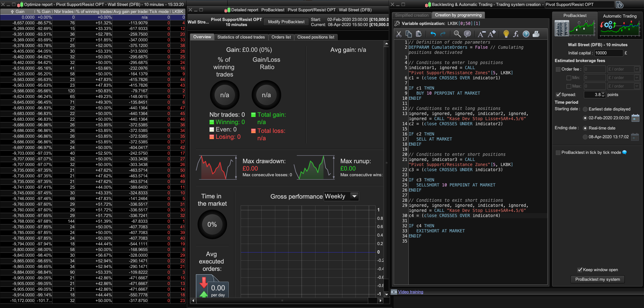Viewport: 644px width, 308px height.
Task: Increase Spread value with up stepper arrow
Action: [x=603, y=93]
